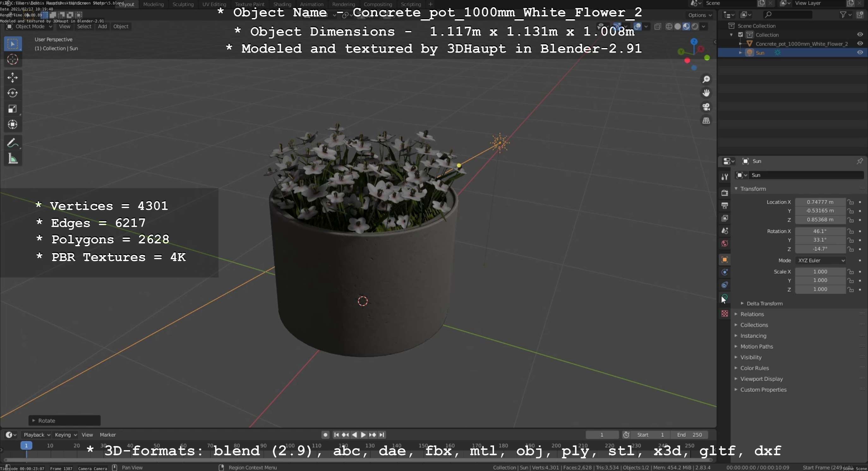Open the timeline Playback menu
The width and height of the screenshot is (868, 471).
click(x=36, y=435)
